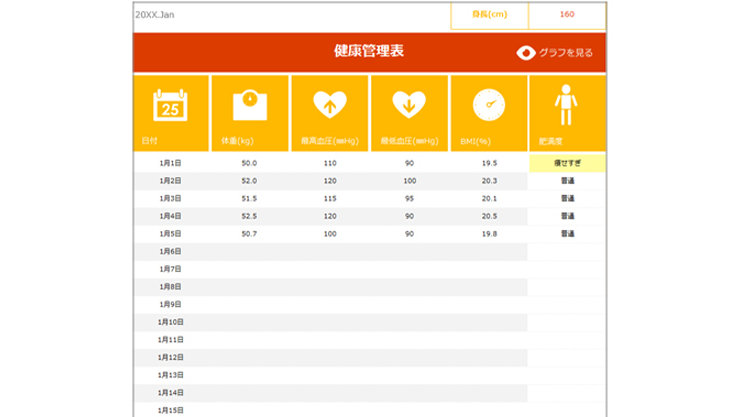Click the 日付 column header label
The image size is (740, 417).
tap(150, 141)
